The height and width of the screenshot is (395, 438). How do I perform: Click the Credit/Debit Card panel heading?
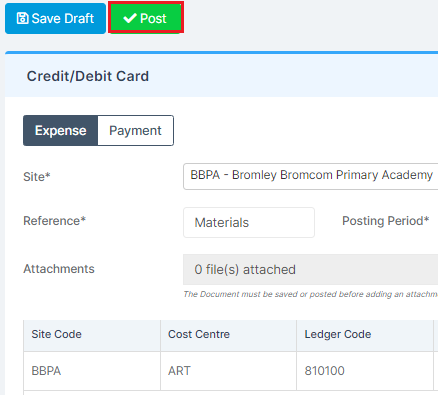[x=88, y=76]
